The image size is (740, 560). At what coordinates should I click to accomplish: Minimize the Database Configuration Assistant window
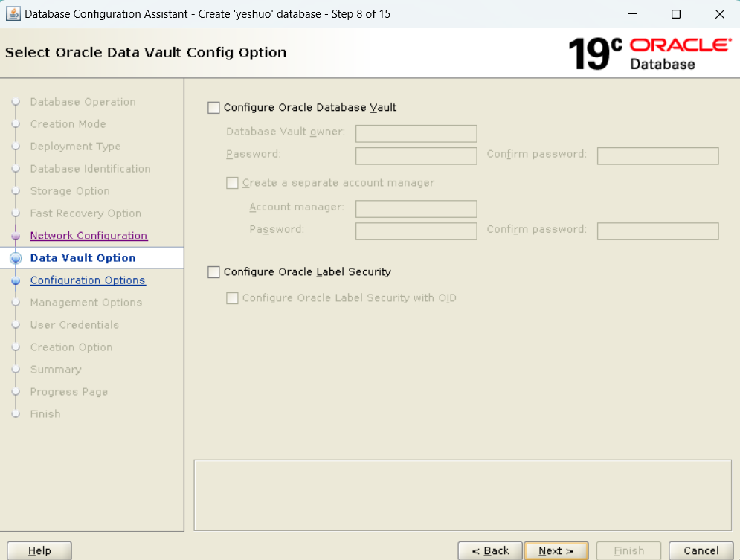[633, 13]
